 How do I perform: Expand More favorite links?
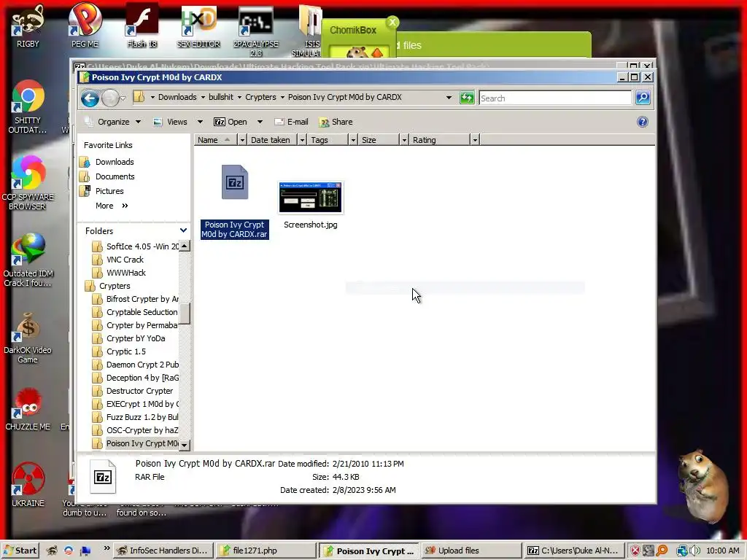[x=112, y=206]
